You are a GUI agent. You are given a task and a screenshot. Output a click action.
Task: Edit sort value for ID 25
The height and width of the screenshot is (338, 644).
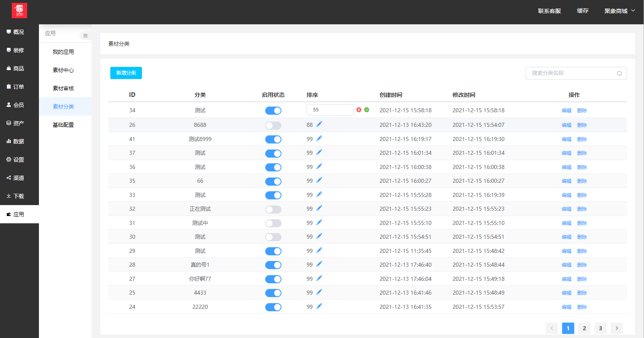pyautogui.click(x=319, y=292)
